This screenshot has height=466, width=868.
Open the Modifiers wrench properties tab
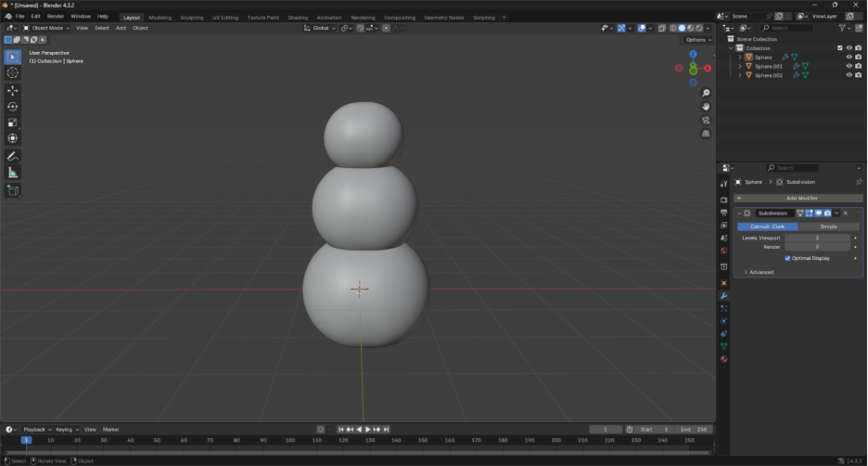(723, 295)
